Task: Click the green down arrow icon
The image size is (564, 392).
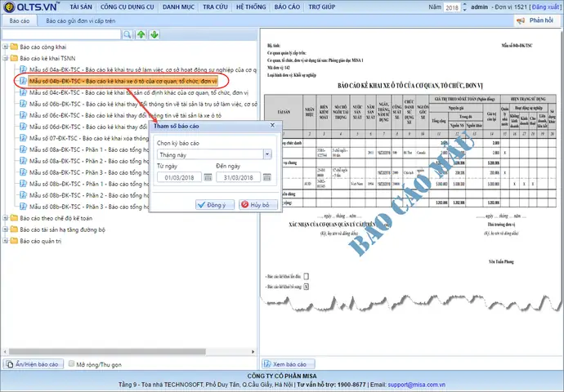Action: point(154,34)
